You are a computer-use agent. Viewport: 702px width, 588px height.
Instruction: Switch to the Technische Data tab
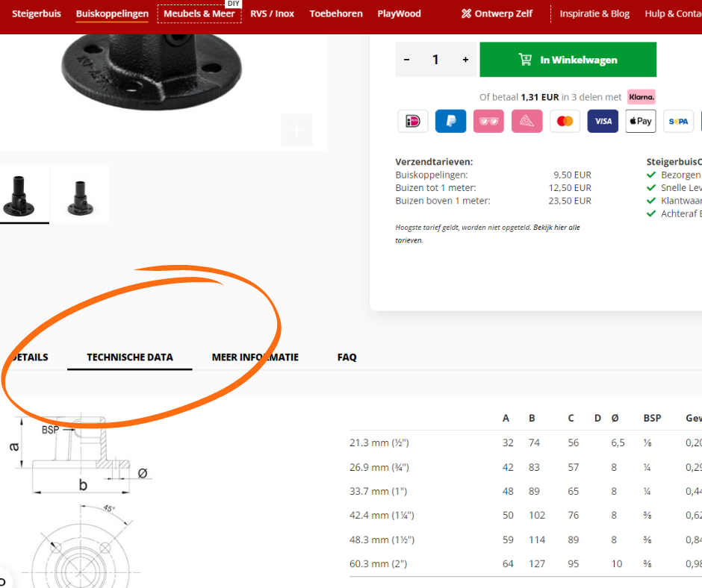130,357
